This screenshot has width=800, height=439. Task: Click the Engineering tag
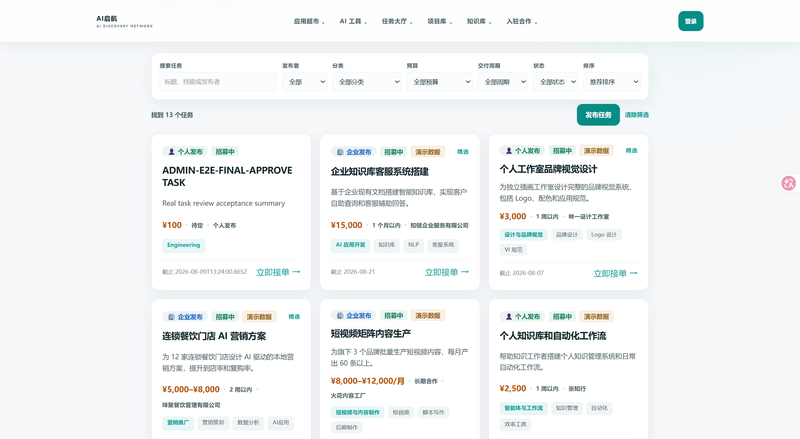[184, 245]
